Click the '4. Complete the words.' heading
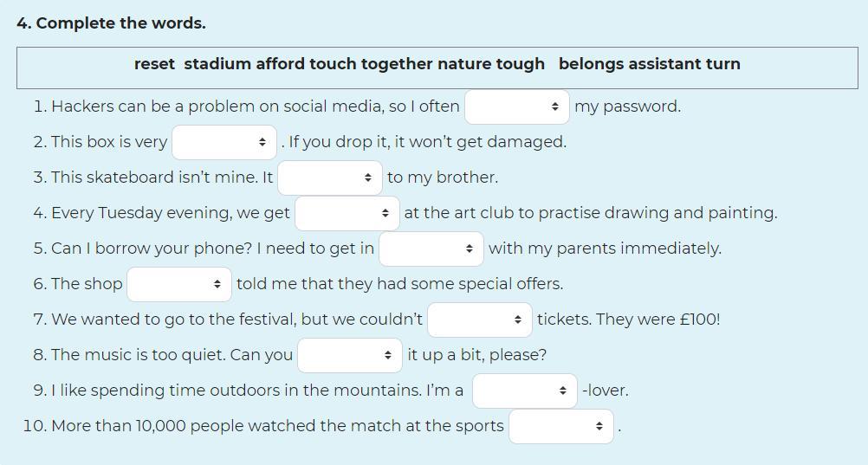 111,23
